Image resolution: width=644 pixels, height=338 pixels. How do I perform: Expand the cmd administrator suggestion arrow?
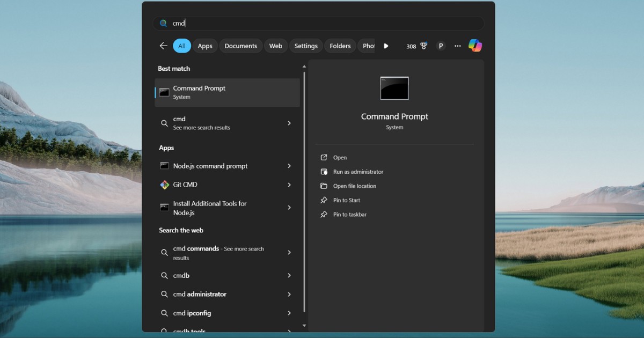click(289, 294)
